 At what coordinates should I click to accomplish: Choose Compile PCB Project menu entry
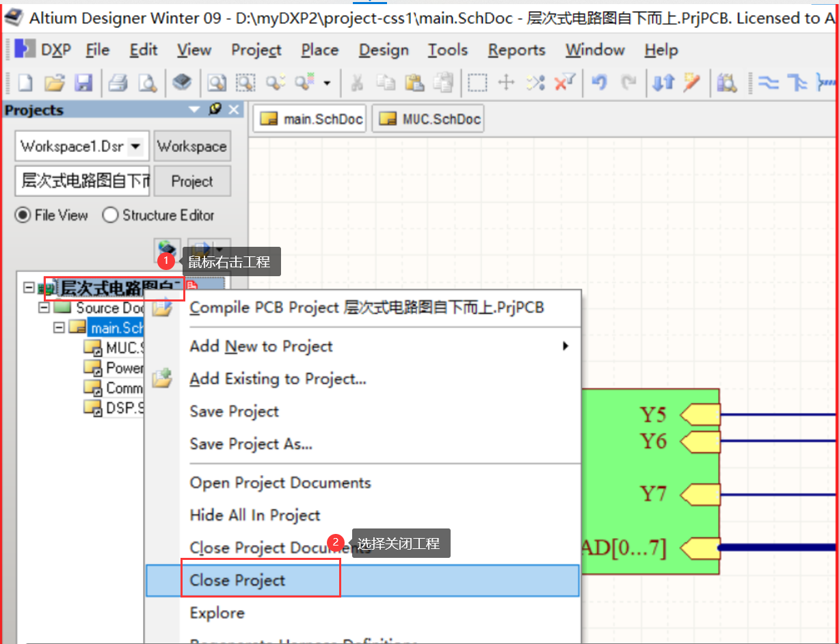(x=362, y=308)
